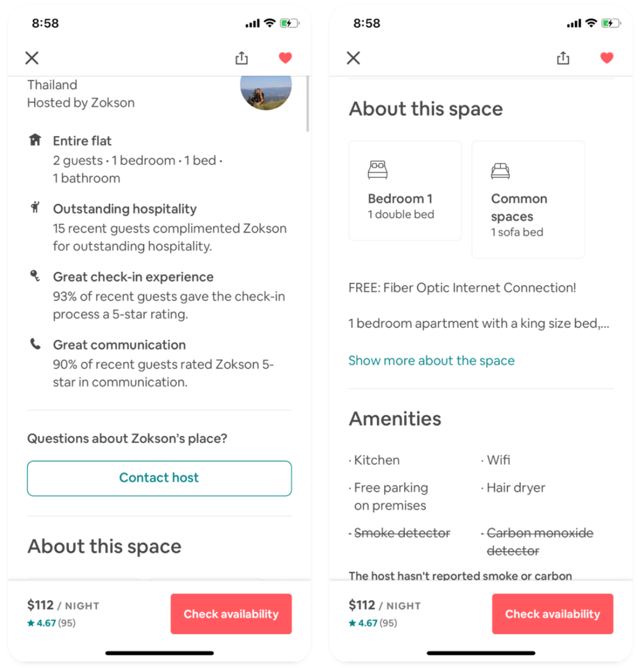Close the listing on the right screen
The image size is (644, 668).
354,58
